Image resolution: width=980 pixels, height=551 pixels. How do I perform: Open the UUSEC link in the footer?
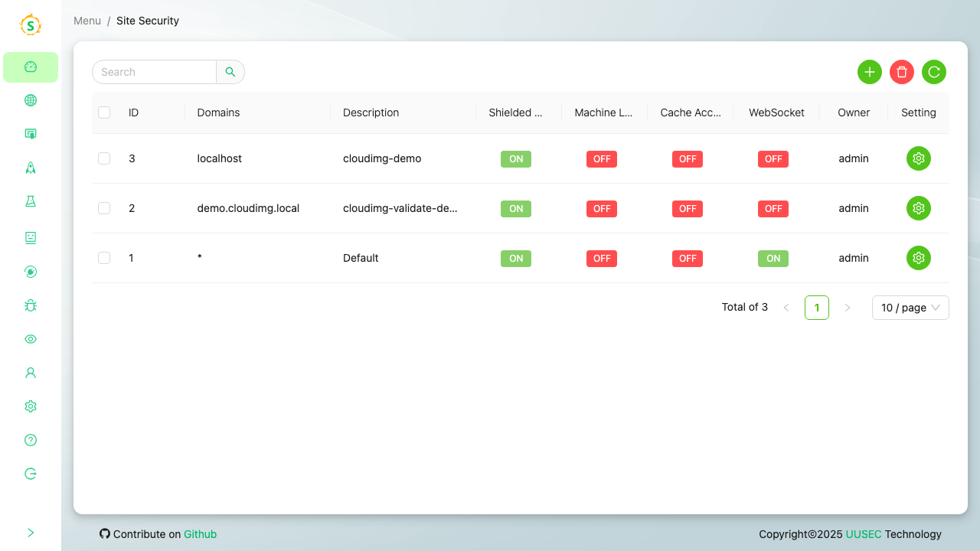[864, 534]
